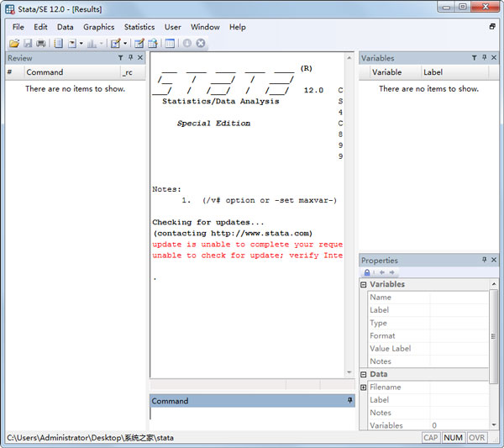The image size is (504, 448).
Task: Open the User menu
Action: pos(172,27)
